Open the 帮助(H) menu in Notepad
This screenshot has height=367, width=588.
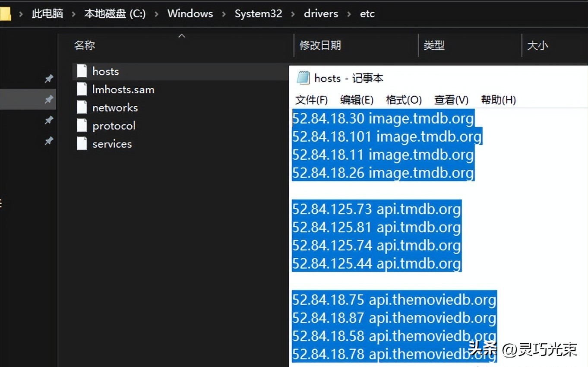498,100
